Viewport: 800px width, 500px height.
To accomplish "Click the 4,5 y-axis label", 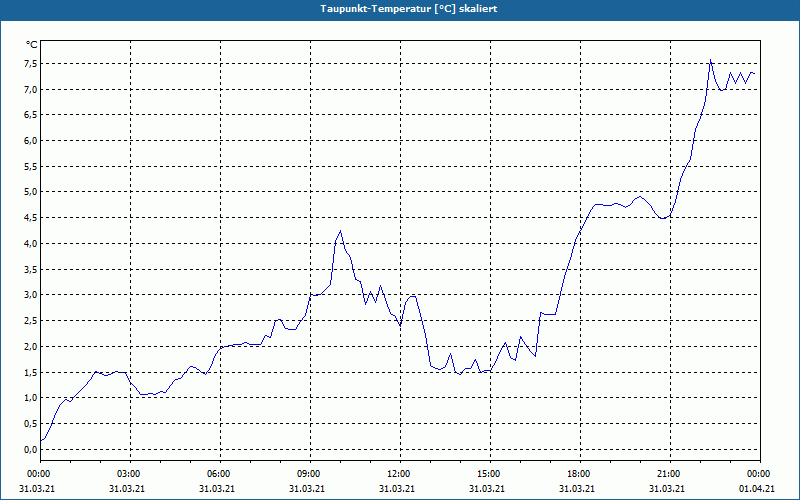I will 31,218.
